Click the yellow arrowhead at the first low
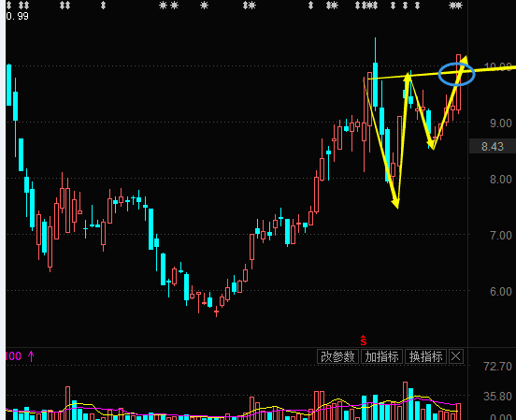 tap(396, 203)
